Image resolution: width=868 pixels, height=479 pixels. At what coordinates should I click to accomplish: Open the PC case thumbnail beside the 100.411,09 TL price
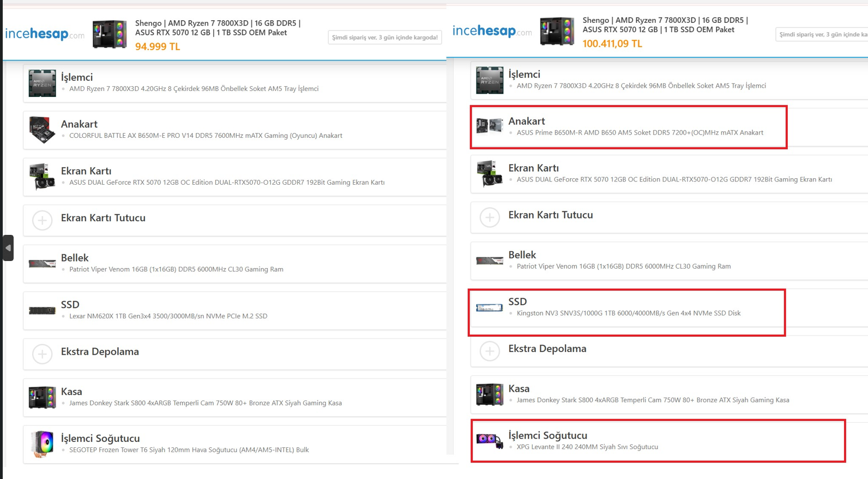pos(557,31)
